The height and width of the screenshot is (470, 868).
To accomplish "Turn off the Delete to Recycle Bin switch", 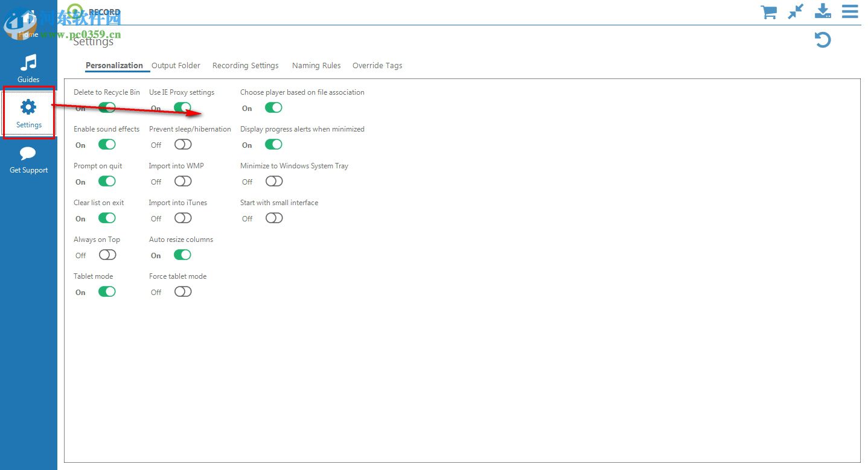I will (107, 108).
